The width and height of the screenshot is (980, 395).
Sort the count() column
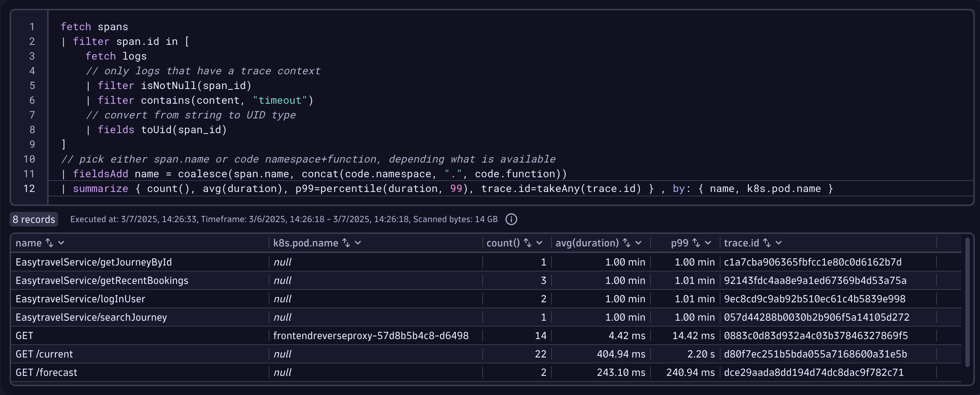pos(527,243)
